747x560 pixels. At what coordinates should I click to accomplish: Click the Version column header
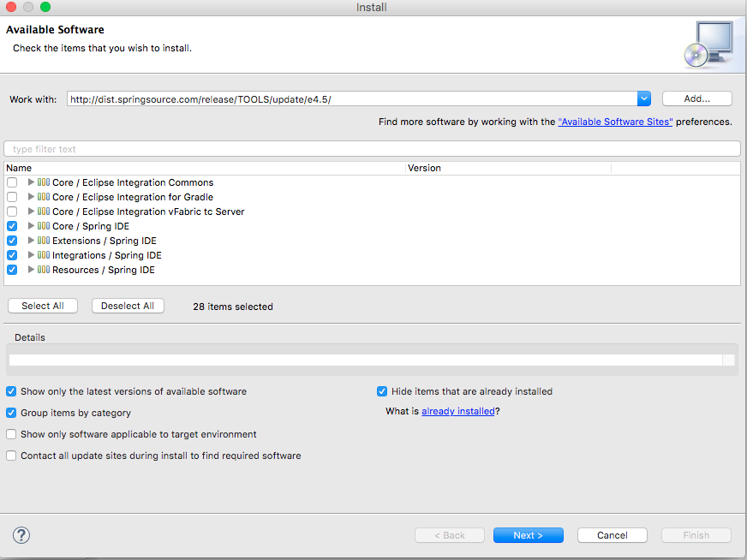pos(508,168)
